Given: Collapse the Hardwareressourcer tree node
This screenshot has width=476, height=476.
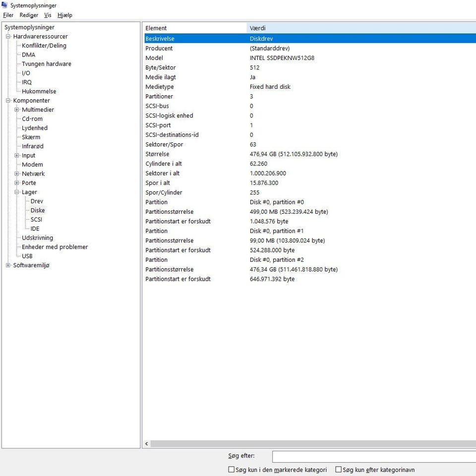Looking at the screenshot, I should point(8,37).
